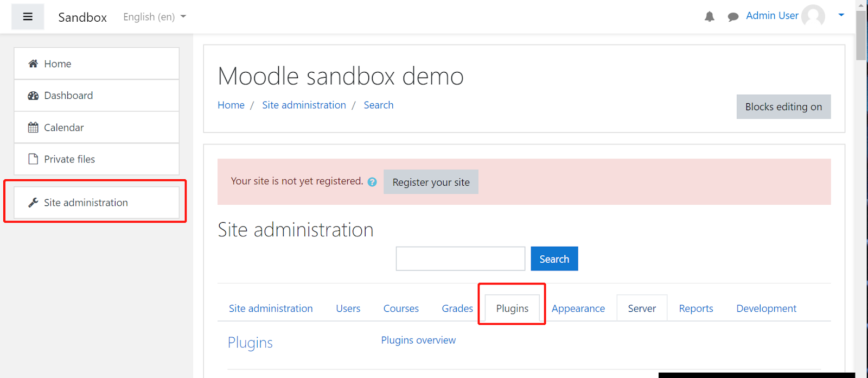Open the Server tab
The width and height of the screenshot is (868, 378).
pos(642,308)
